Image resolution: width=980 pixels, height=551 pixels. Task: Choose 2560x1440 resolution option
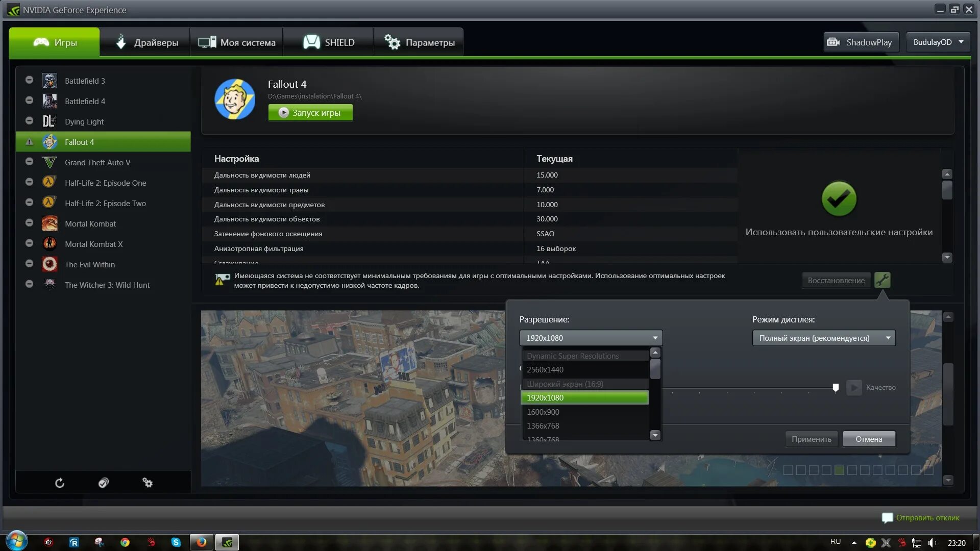[x=585, y=369]
